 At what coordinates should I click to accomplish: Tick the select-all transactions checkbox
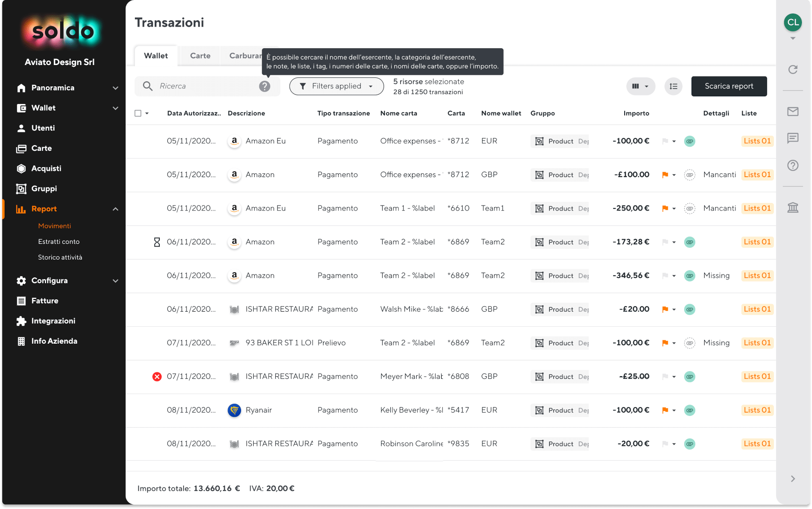pos(138,113)
